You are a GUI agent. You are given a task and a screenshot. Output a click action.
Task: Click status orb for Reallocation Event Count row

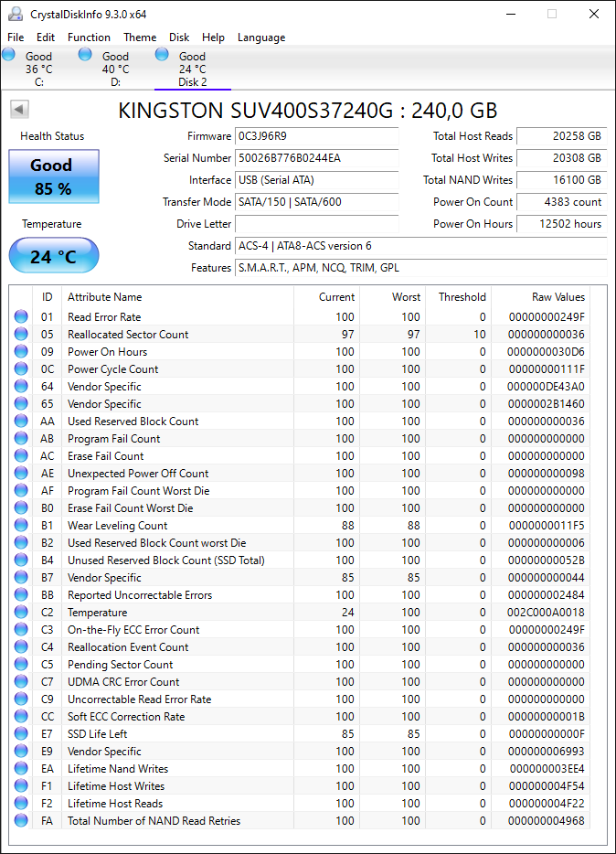point(21,647)
